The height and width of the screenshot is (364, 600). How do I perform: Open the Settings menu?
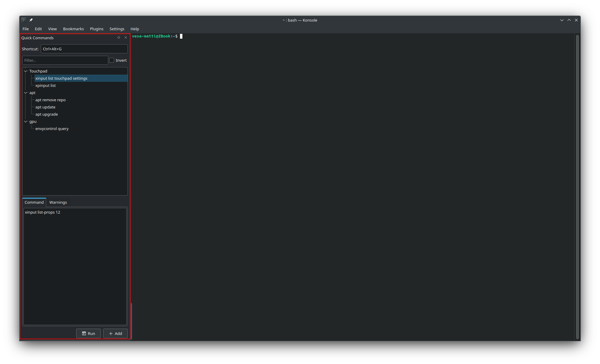point(117,29)
